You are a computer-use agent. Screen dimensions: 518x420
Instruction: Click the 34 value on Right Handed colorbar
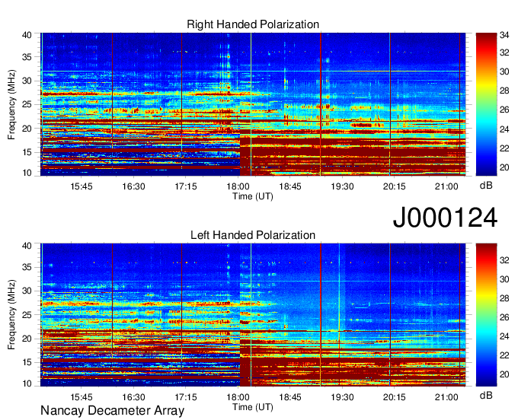click(504, 35)
